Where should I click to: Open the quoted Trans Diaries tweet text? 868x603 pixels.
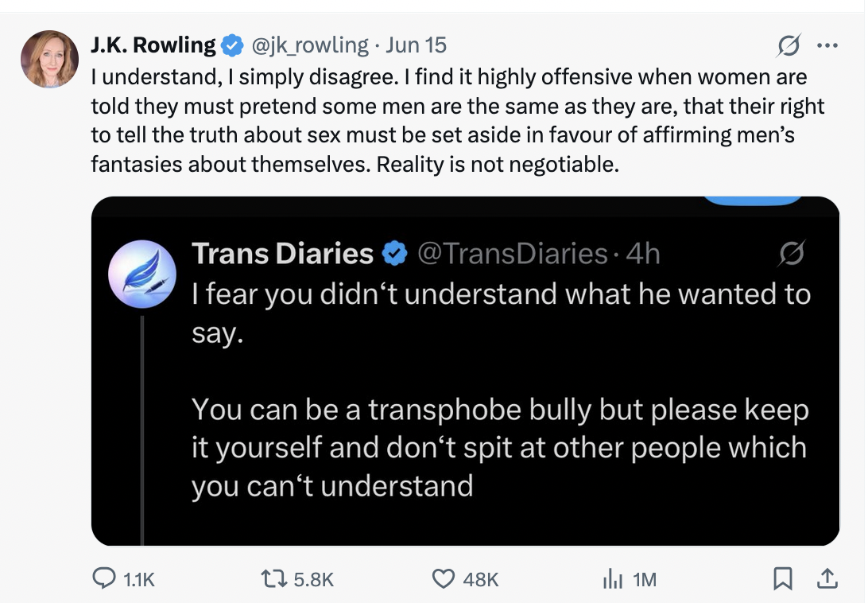click(501, 390)
